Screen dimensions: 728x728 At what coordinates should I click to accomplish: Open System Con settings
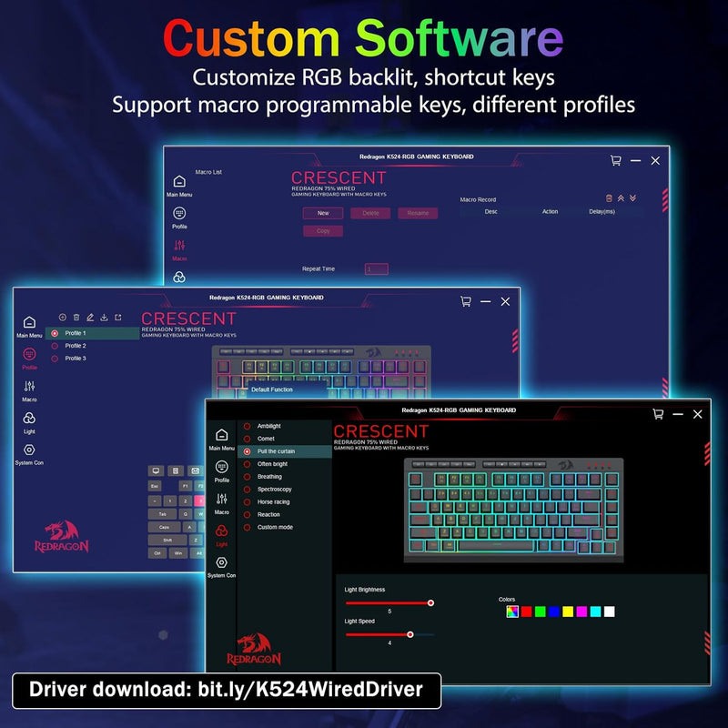(221, 561)
